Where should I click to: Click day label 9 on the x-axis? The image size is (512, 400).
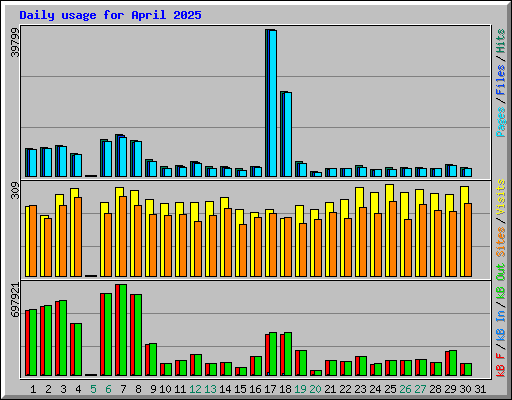[153, 389]
